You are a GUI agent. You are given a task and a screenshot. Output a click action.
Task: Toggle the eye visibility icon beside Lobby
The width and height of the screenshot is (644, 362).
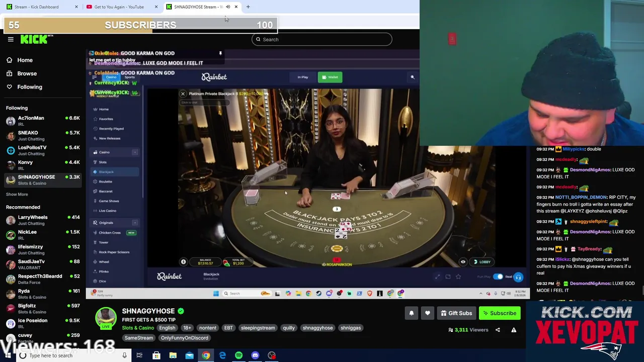click(463, 262)
